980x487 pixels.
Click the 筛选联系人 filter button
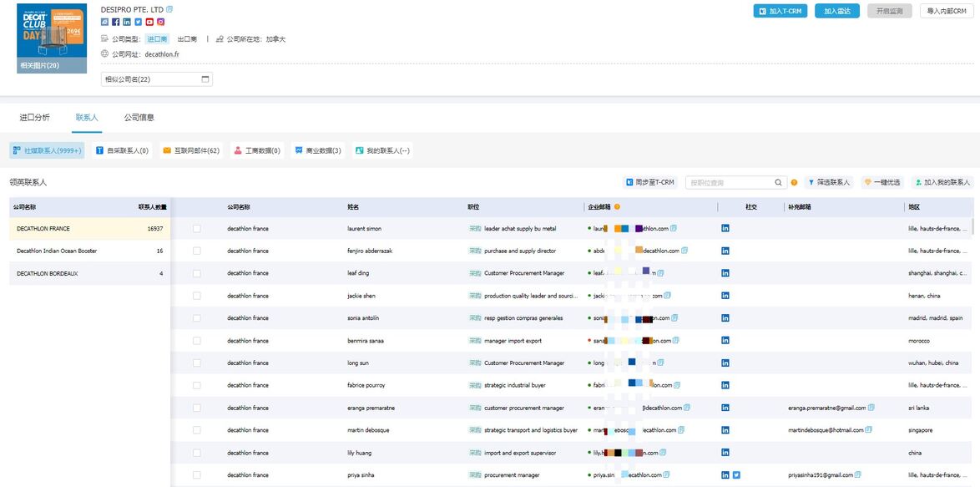point(829,183)
